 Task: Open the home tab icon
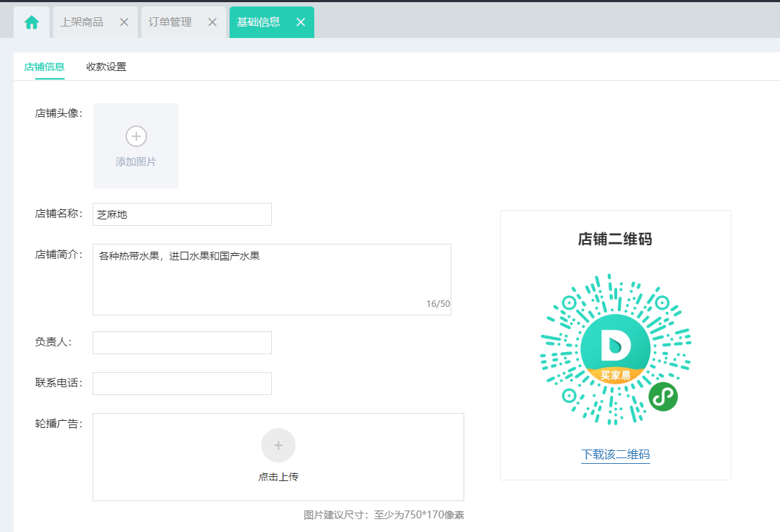32,22
